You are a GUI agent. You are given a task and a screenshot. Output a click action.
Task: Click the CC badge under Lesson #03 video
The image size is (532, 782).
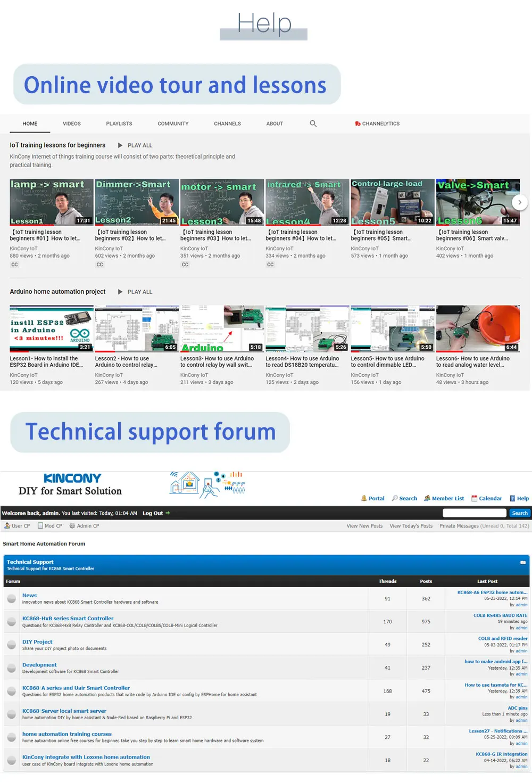click(185, 265)
